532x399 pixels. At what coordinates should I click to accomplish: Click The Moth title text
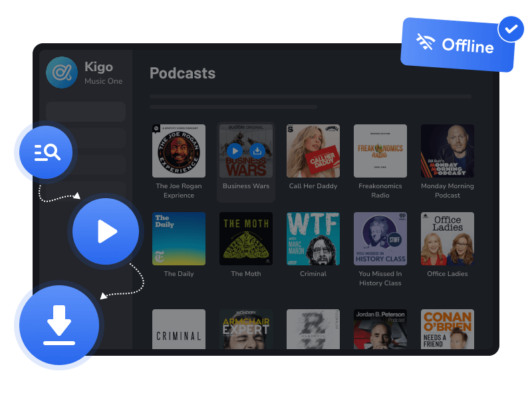[x=245, y=273]
